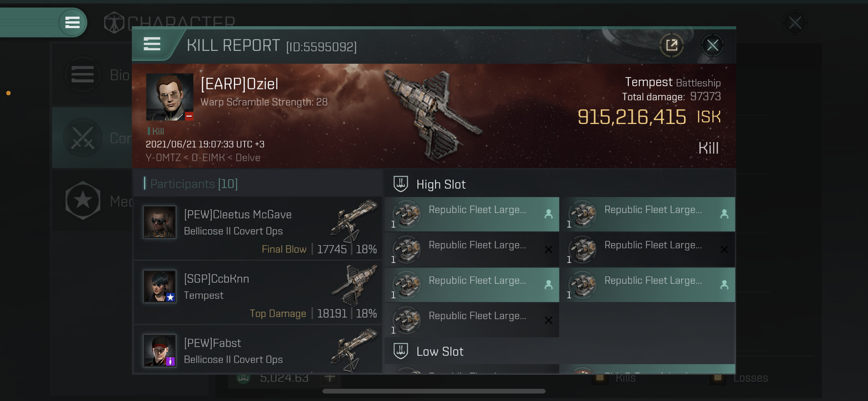Click the horizontal scrollbar at bottom
This screenshot has height=401, width=868.
pos(434,391)
